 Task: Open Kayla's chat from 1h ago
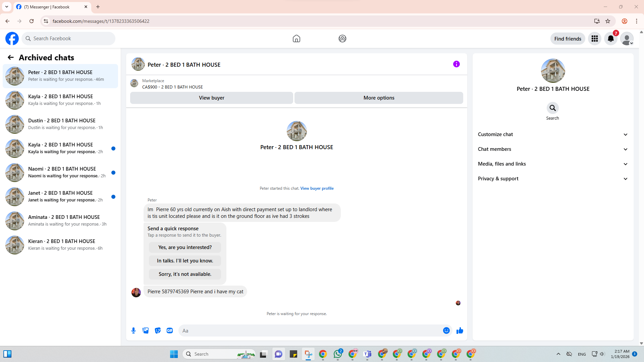point(60,100)
